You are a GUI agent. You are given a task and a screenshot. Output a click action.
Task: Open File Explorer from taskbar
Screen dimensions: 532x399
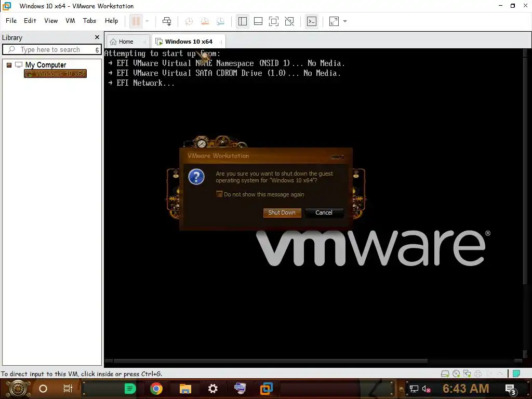click(x=185, y=389)
